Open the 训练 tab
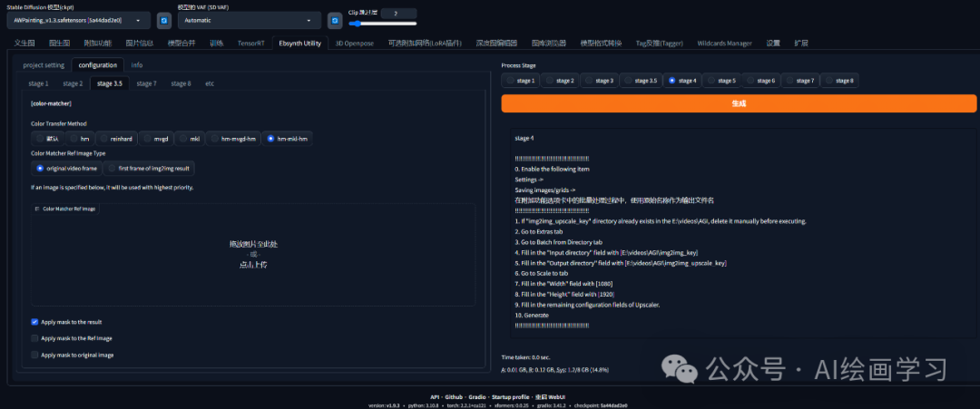The width and height of the screenshot is (980, 409). tap(216, 44)
